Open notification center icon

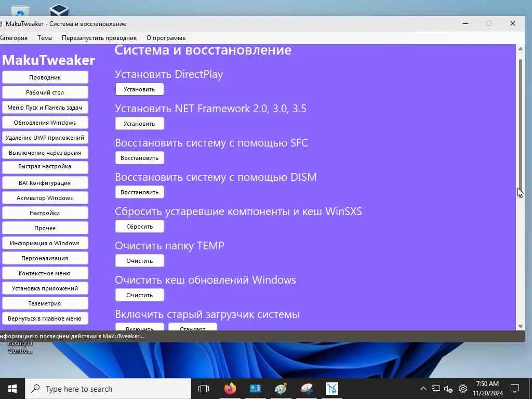515,389
